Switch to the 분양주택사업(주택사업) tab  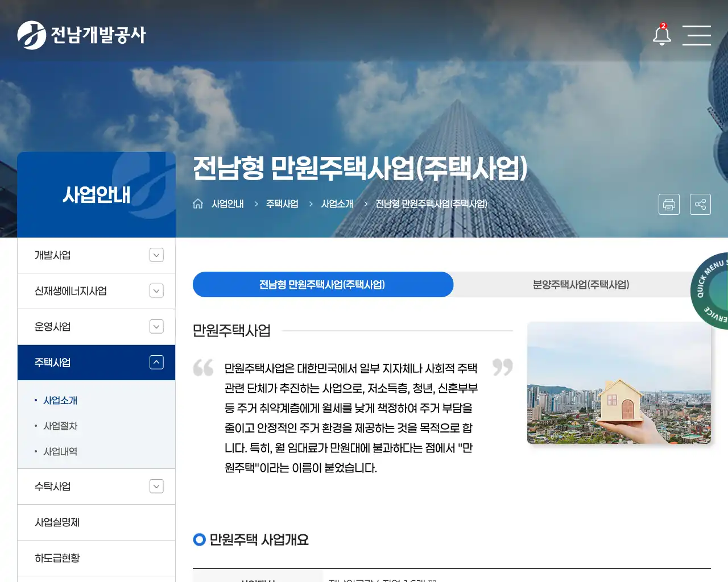581,284
